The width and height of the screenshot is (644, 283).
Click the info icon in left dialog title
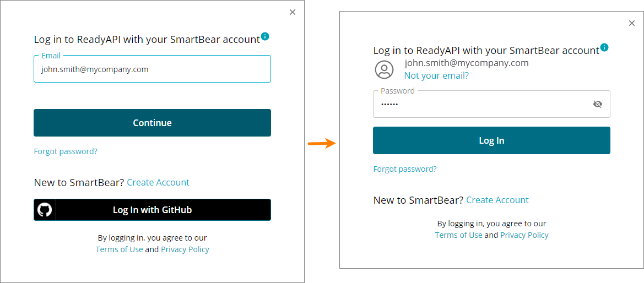pos(265,36)
